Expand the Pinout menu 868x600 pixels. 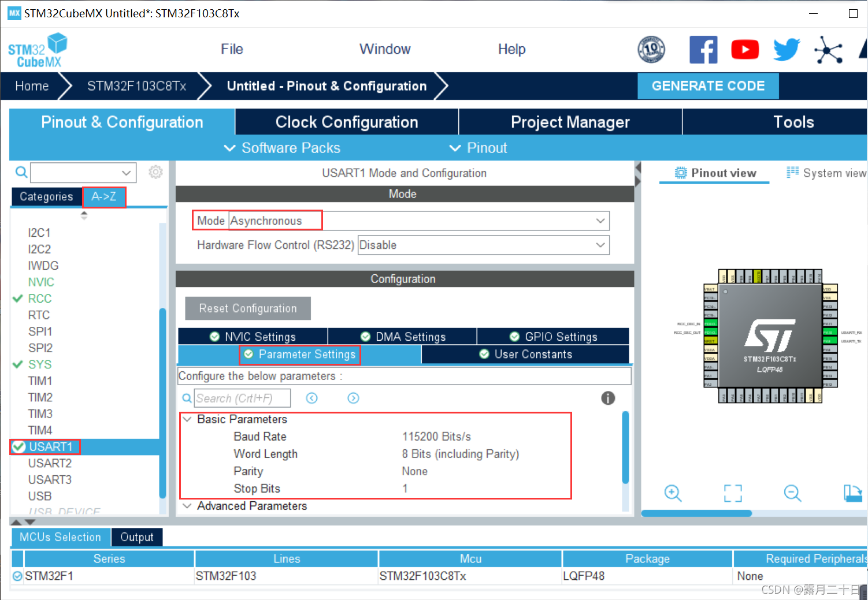click(478, 148)
